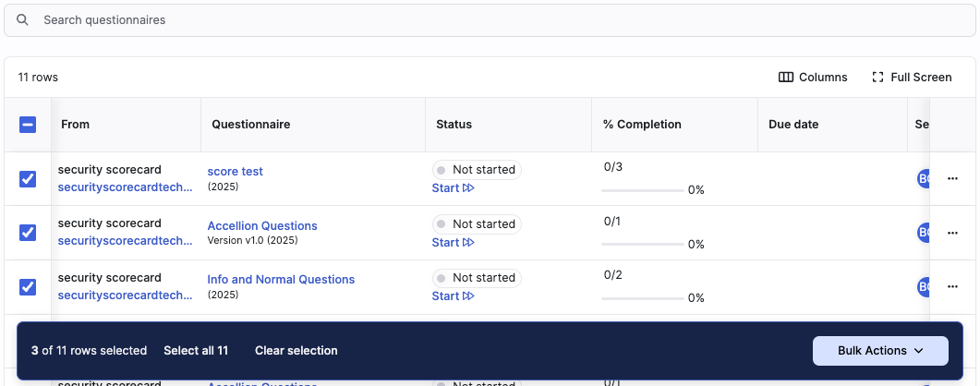Uncheck the score test row checkbox
This screenshot has width=980, height=386.
coord(28,179)
